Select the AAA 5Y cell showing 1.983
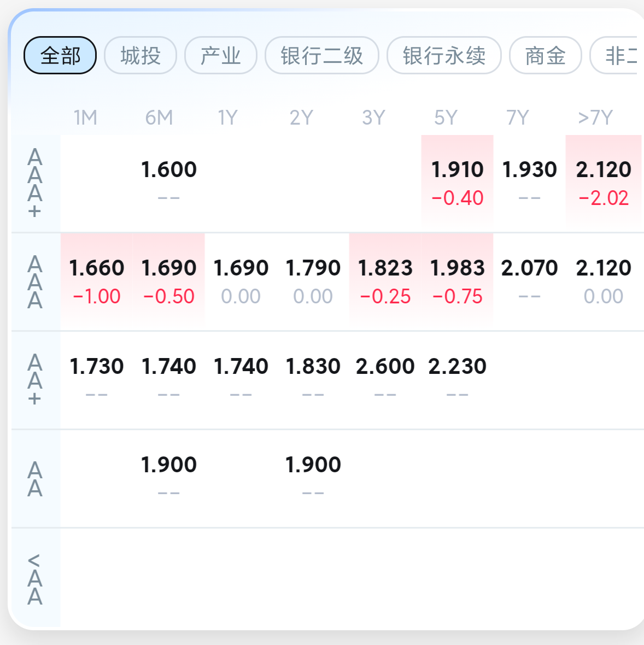644x645 pixels. click(457, 282)
